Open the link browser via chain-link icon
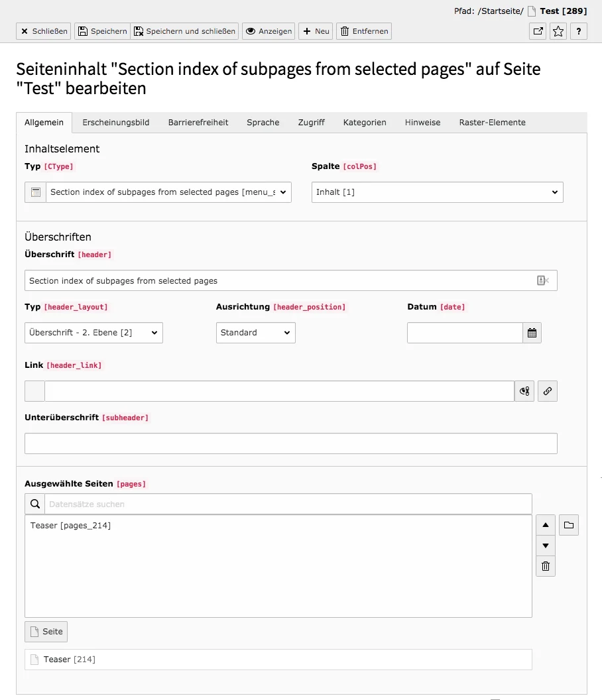Viewport: 602px width, 700px height. point(547,391)
